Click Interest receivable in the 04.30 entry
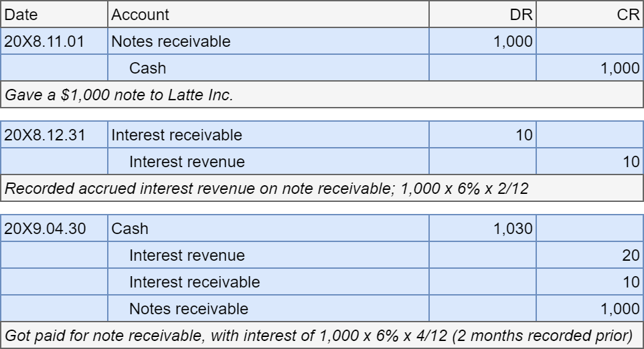644x349 pixels. pyautogui.click(x=268, y=281)
